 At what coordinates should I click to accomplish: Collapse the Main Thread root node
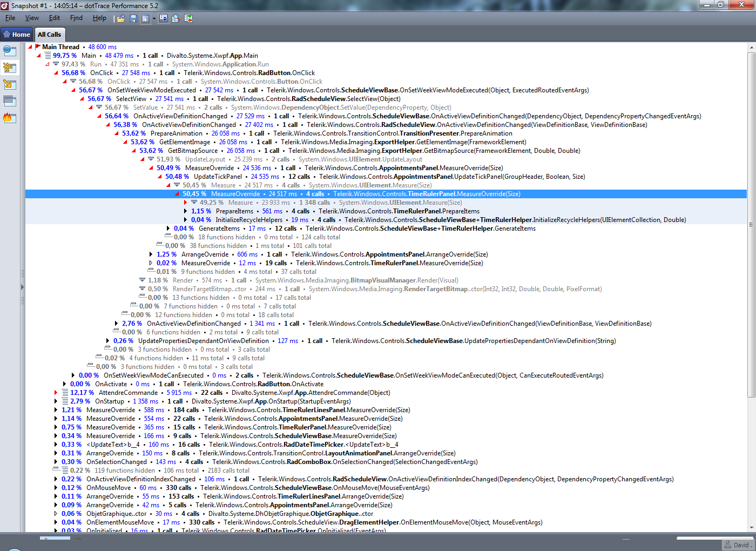30,47
